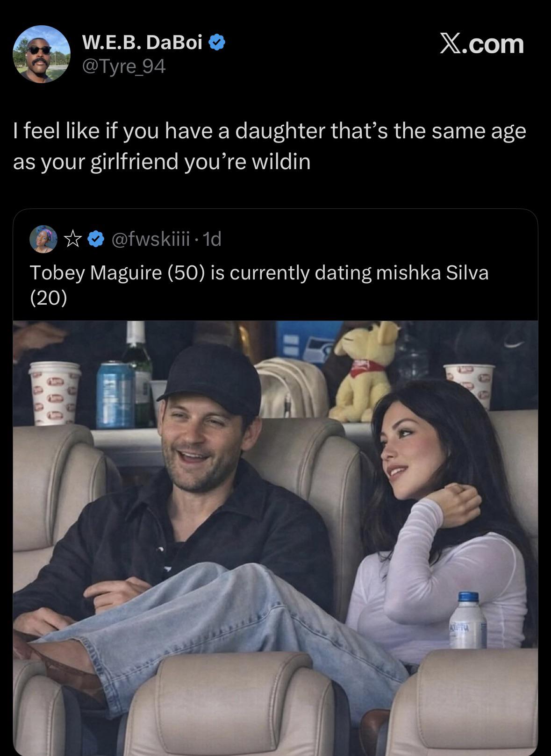Visit the @Tyre_94 handle

pyautogui.click(x=123, y=67)
